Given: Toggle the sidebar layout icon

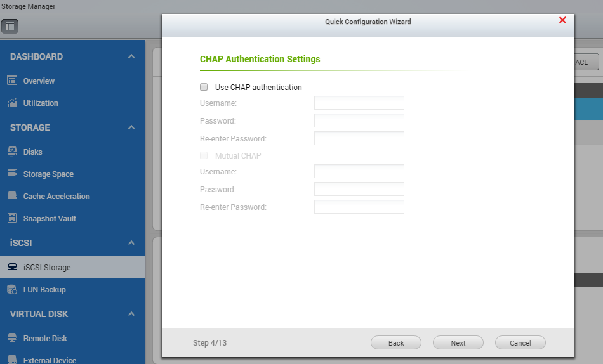Looking at the screenshot, I should coord(10,26).
